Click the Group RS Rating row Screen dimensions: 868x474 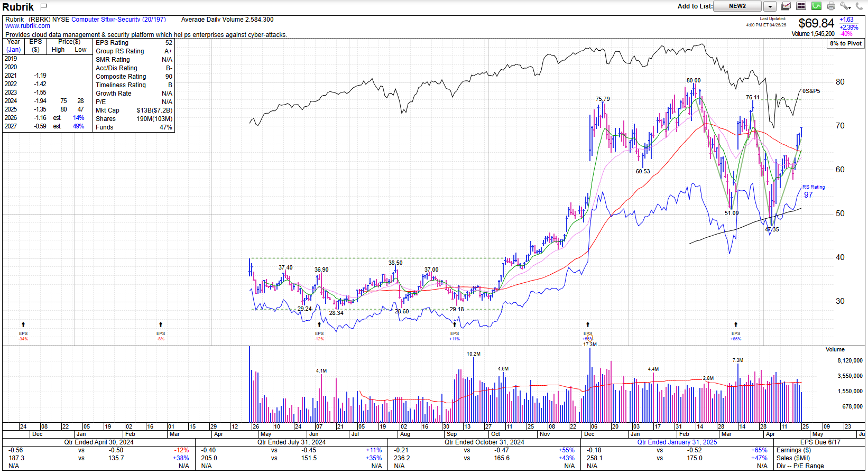134,51
